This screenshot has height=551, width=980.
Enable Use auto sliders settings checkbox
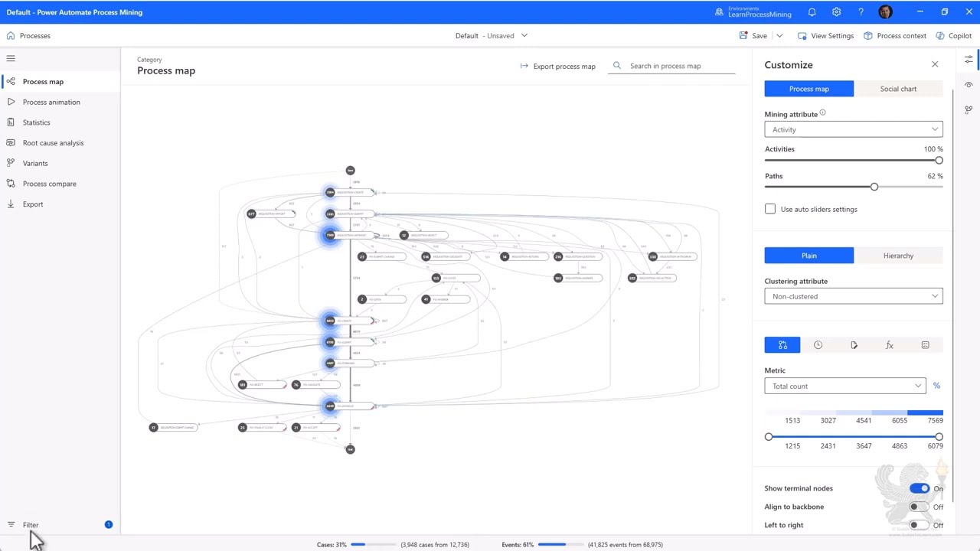click(x=770, y=209)
